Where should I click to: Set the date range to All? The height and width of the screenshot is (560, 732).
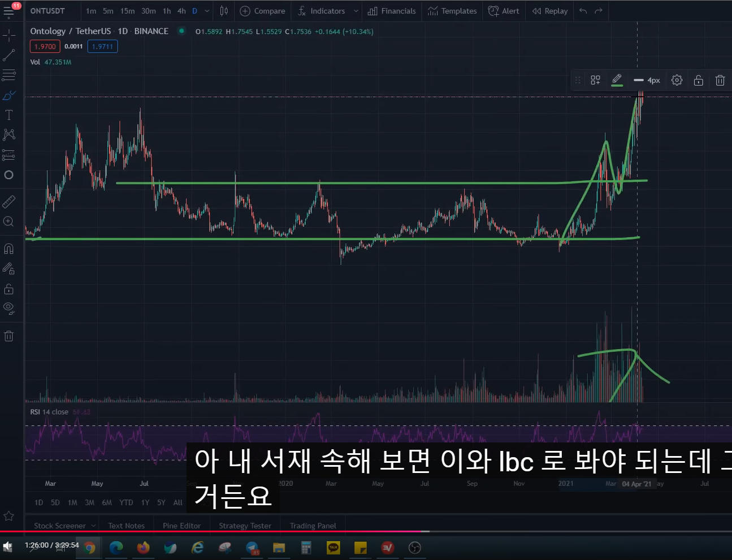pos(177,502)
